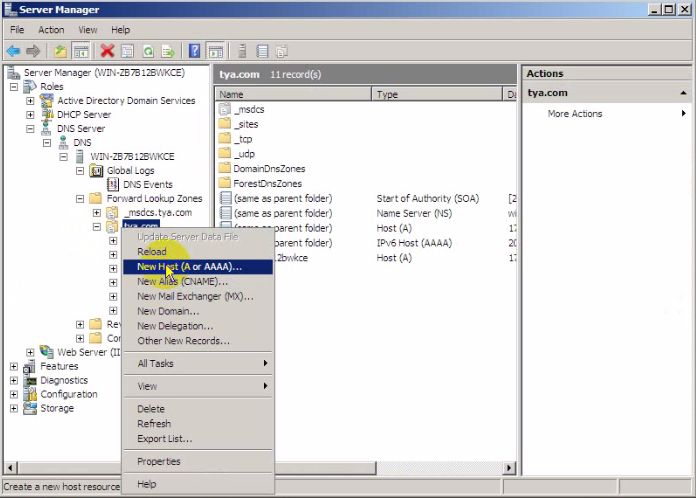
Task: Choose New Delegation from context menu
Action: (198, 326)
